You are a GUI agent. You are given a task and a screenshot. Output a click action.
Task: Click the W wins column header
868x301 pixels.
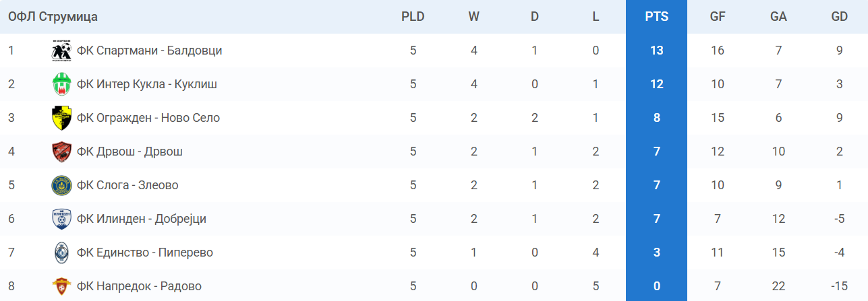point(473,17)
